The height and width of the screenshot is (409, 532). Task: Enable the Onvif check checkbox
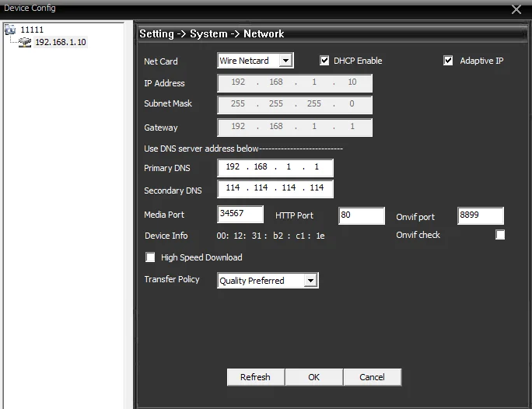coord(500,235)
